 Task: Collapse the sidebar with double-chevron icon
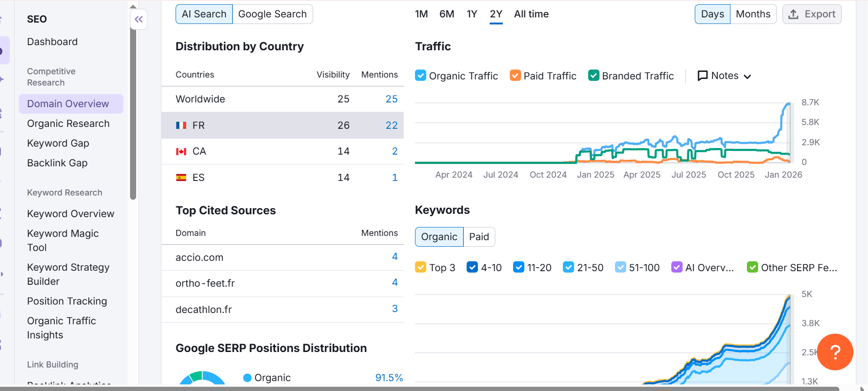tap(138, 19)
